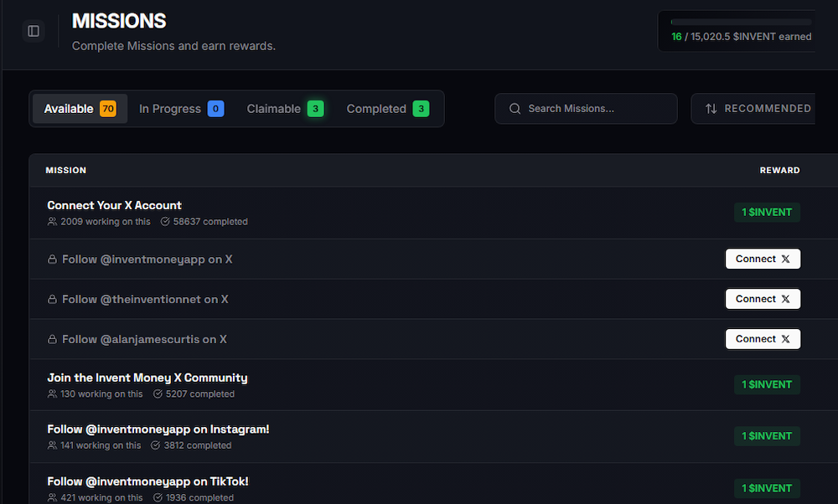Click the people icon under Connect Your X Account
Image resolution: width=838 pixels, height=504 pixels.
point(52,221)
